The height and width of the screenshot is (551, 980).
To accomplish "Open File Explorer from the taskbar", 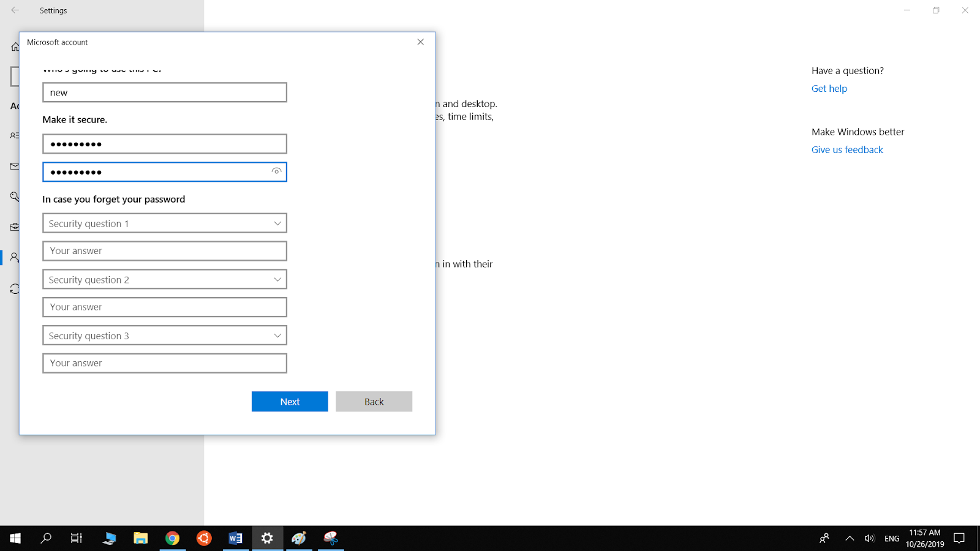I will [x=141, y=538].
